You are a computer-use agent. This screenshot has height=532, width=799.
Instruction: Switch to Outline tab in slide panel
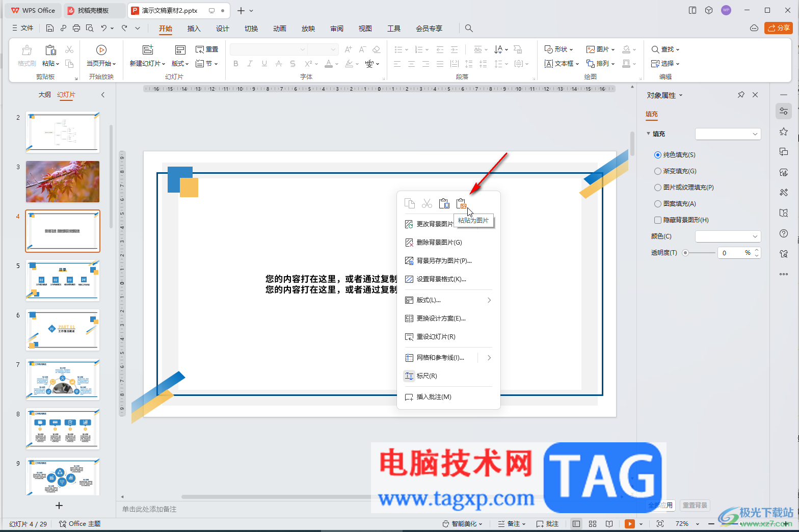click(45, 95)
